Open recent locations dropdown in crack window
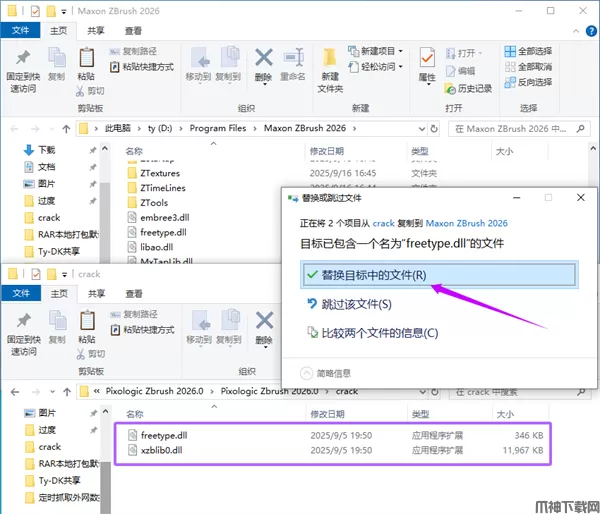The image size is (600, 514). [x=52, y=392]
